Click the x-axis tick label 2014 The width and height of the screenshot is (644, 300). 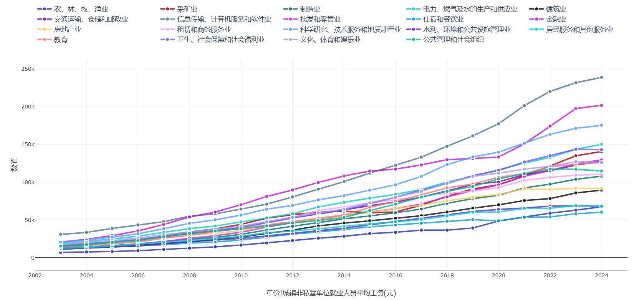[344, 275]
